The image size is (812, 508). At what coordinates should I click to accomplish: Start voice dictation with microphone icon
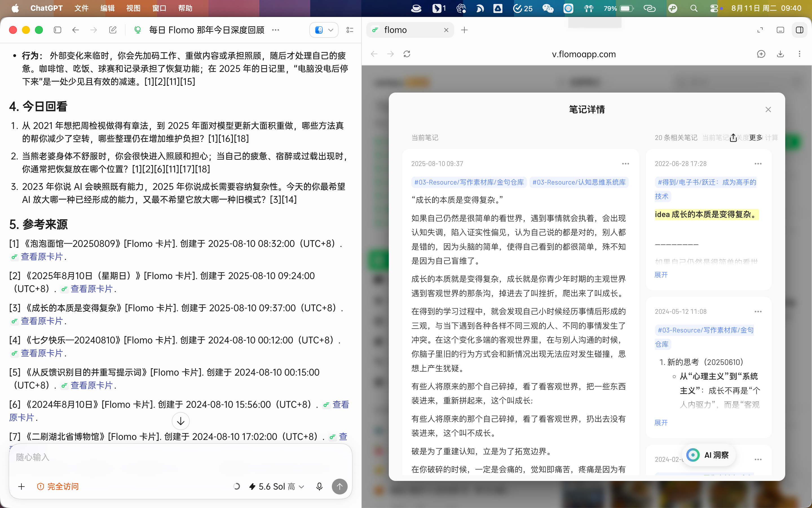(x=319, y=486)
